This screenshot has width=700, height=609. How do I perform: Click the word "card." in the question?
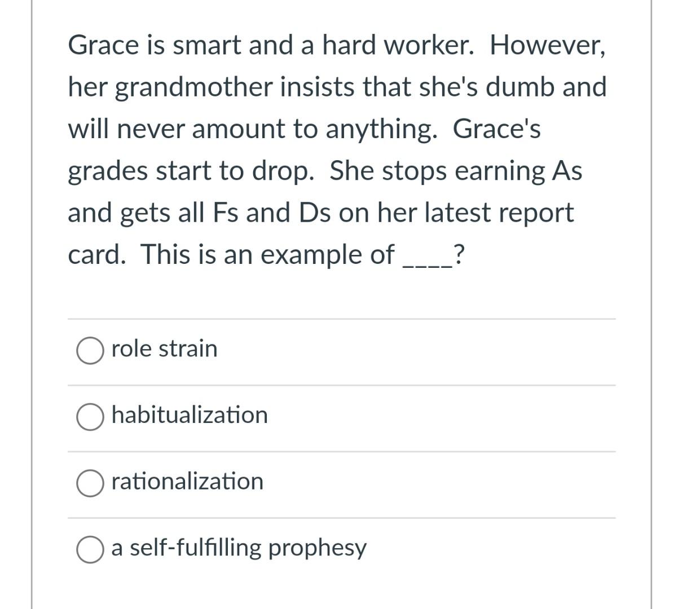(97, 255)
